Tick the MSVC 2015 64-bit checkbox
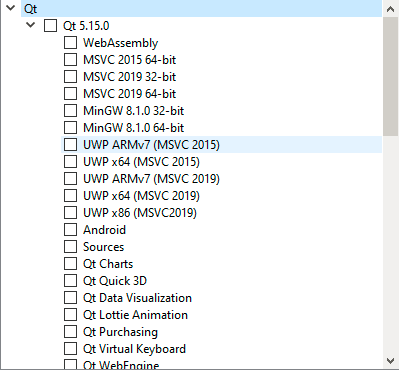Screen dimensions: 399x373 coord(70,60)
